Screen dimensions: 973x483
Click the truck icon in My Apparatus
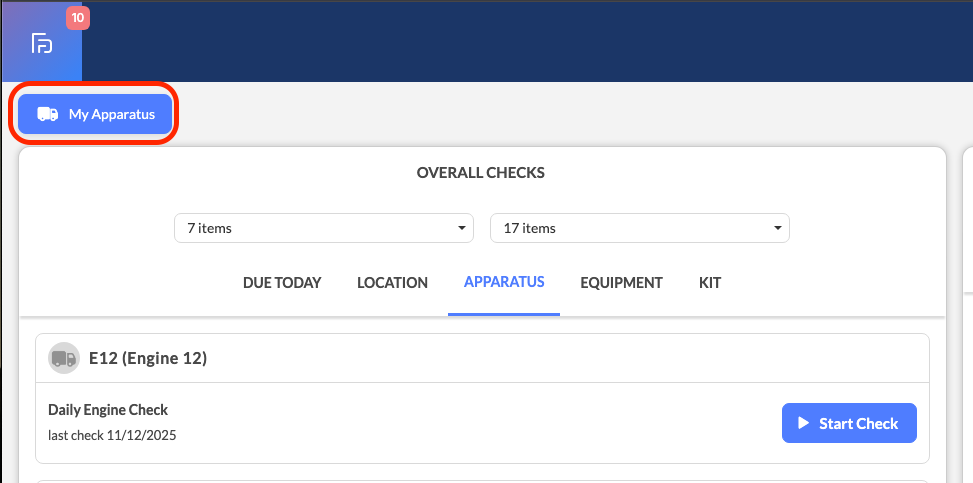[x=47, y=114]
